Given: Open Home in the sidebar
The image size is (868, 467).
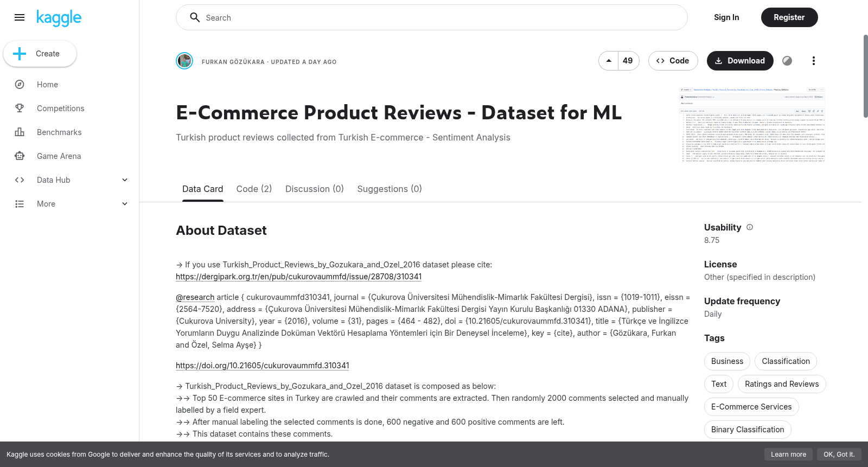Looking at the screenshot, I should [x=69, y=85].
